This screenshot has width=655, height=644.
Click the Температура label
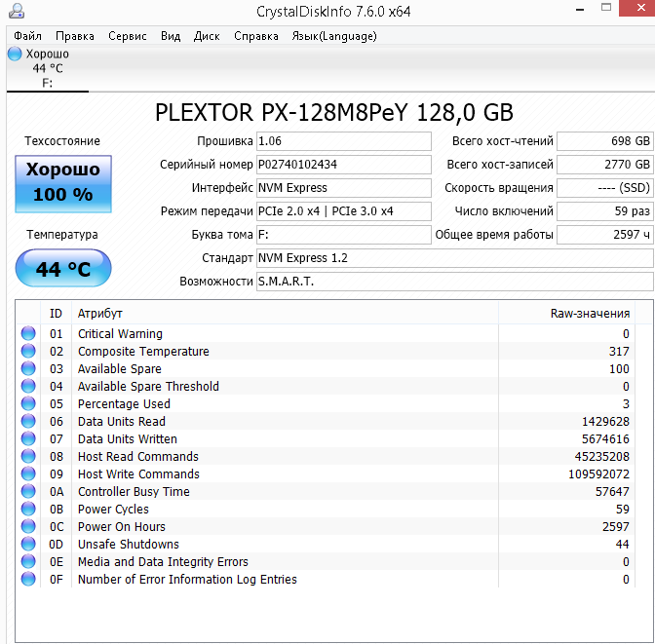coord(62,235)
